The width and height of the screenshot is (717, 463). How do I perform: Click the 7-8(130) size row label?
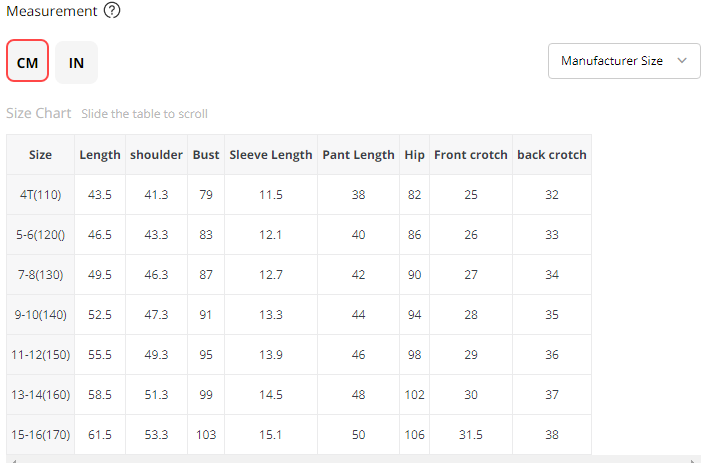click(41, 275)
